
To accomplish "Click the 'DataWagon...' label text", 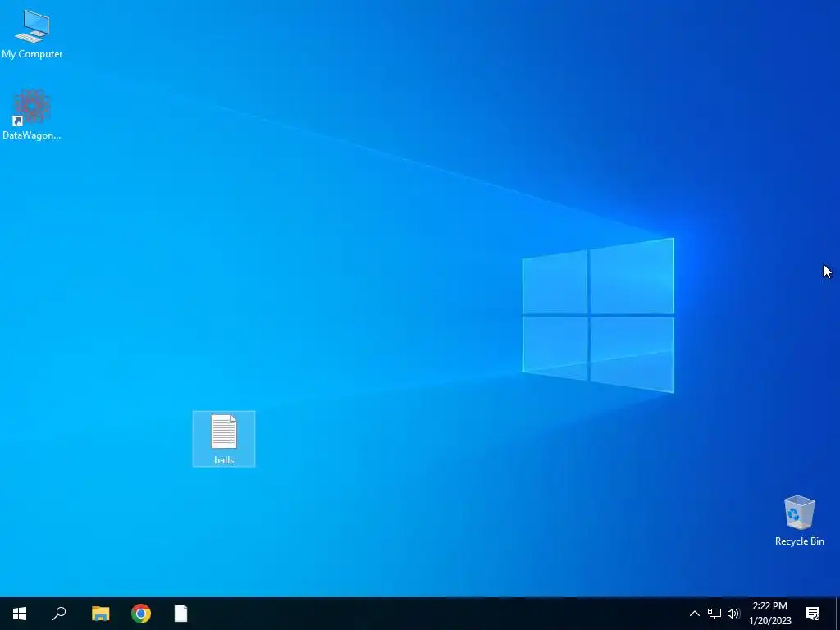I will [x=32, y=135].
